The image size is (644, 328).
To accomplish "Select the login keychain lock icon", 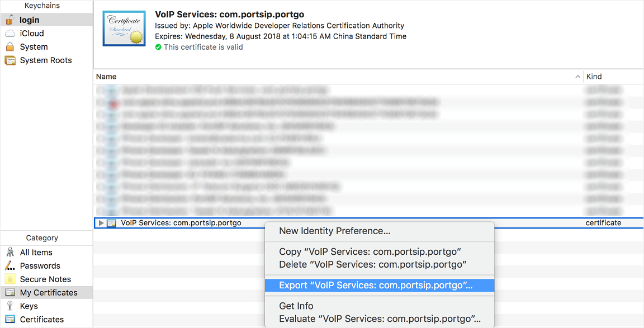I will click(10, 20).
